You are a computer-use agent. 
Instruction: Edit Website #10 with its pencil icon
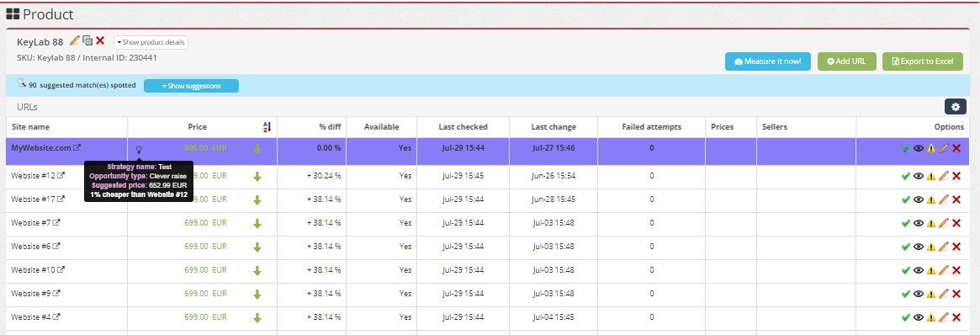click(944, 270)
